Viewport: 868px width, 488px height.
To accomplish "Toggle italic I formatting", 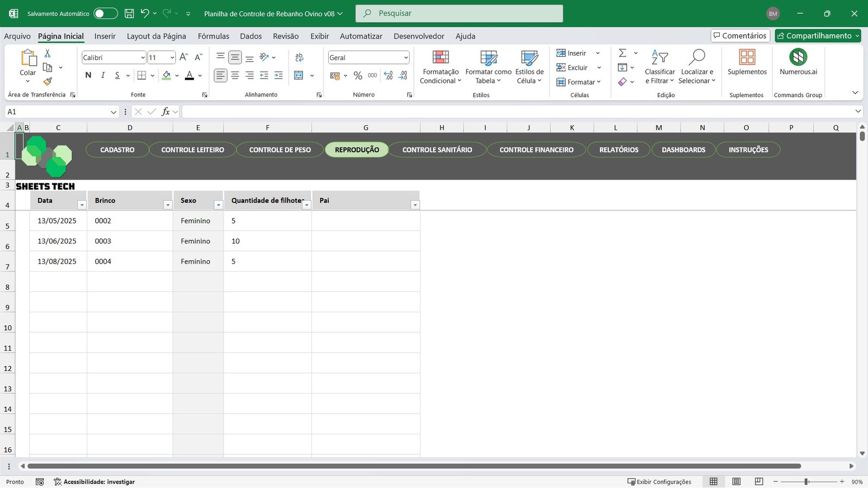I will point(103,75).
